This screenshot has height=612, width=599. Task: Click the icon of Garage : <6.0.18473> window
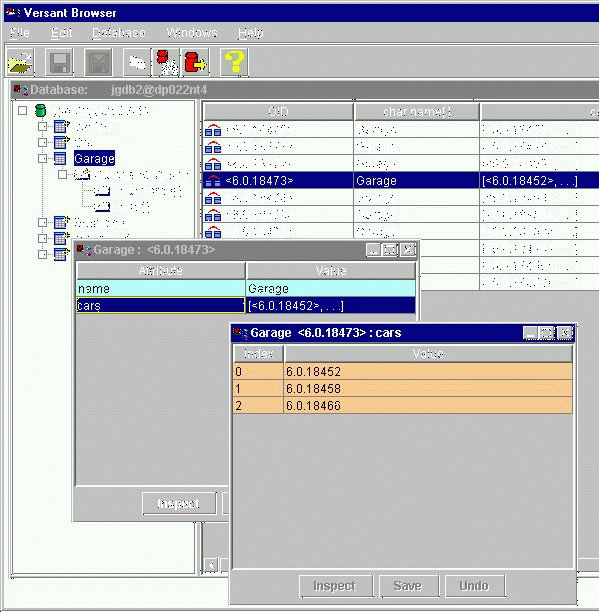[x=84, y=249]
